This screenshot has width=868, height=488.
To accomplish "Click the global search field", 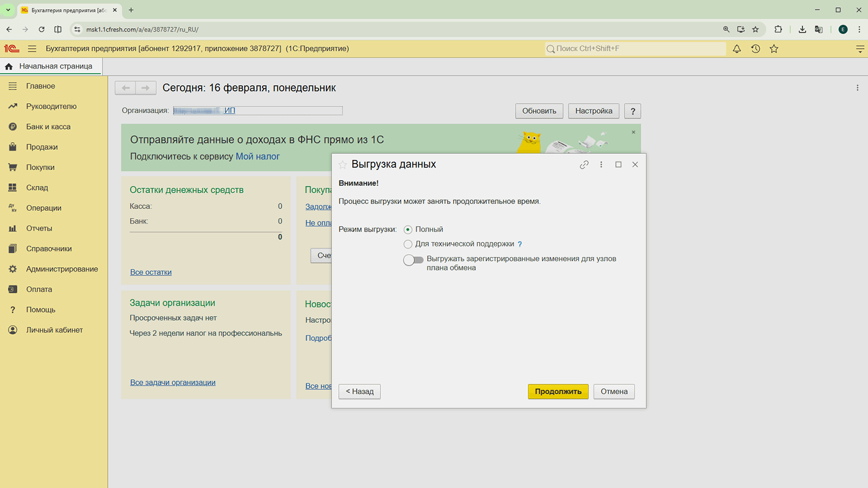I will pos(637,49).
